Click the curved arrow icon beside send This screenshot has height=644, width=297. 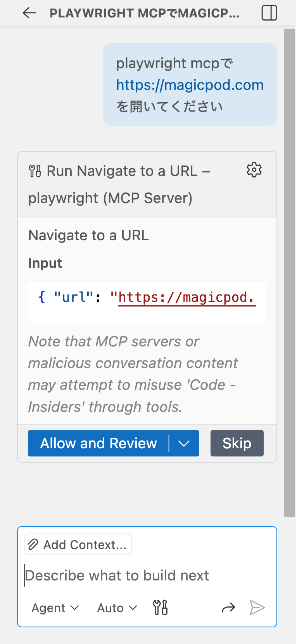click(228, 608)
